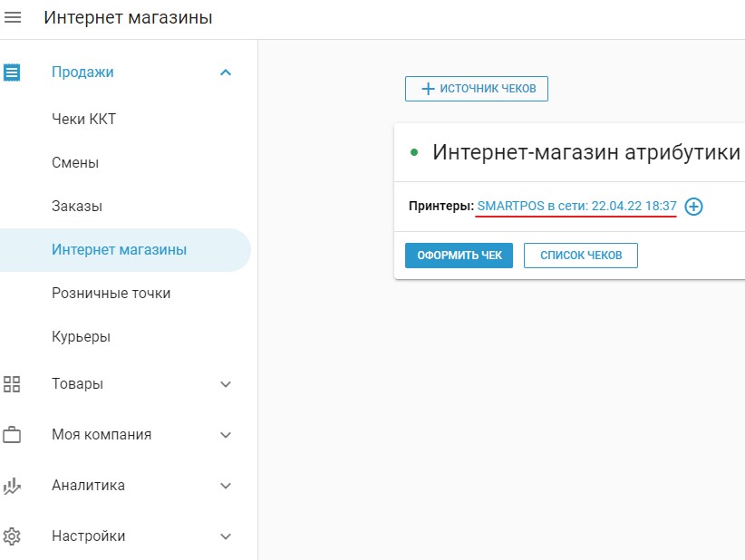
Task: Expand the Настройки section chevron
Action: pyautogui.click(x=226, y=536)
